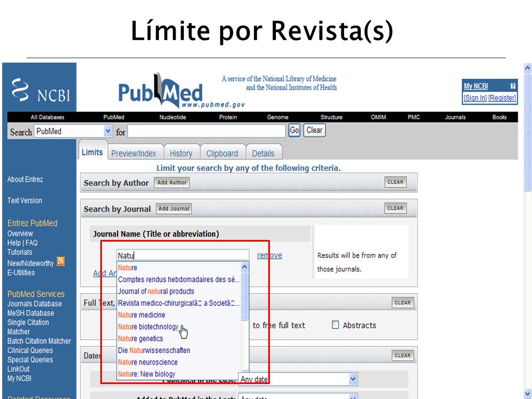Click the Sign In link
Image resolution: width=532 pixels, height=399 pixels.
[475, 98]
